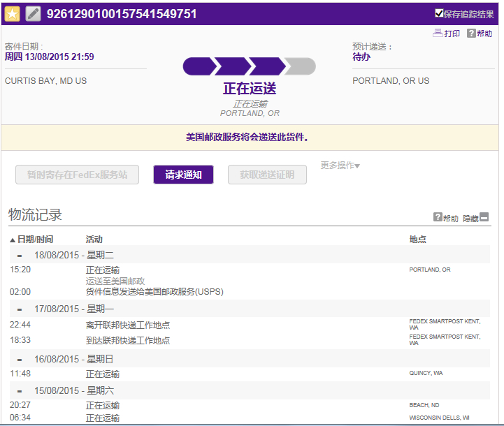Click the yellow star favorite icon

[x=12, y=14]
